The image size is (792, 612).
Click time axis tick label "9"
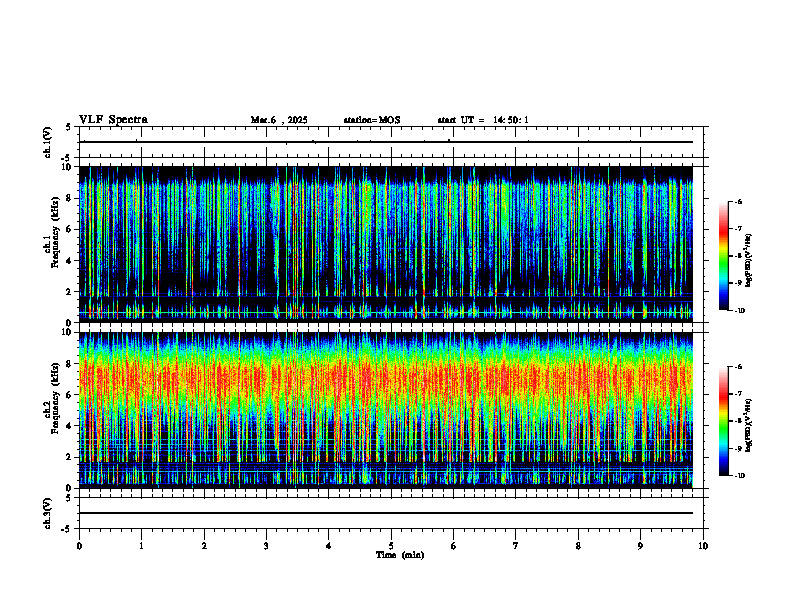click(x=640, y=546)
